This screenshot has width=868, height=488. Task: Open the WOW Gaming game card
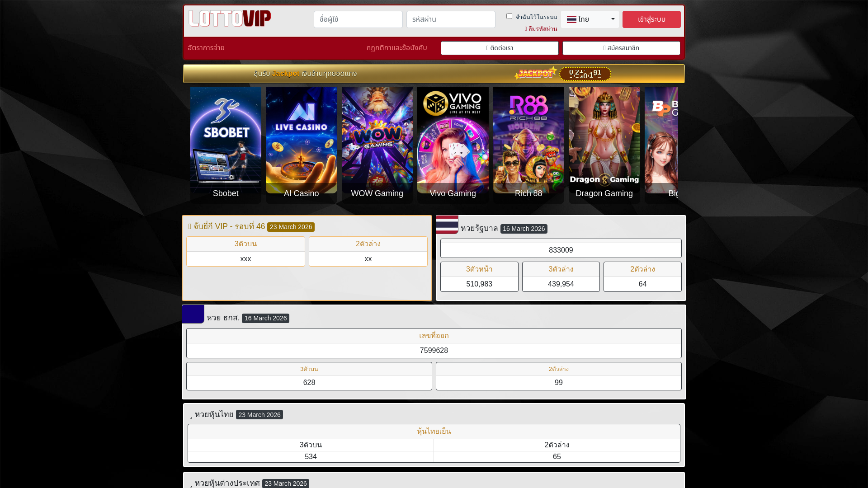point(377,145)
